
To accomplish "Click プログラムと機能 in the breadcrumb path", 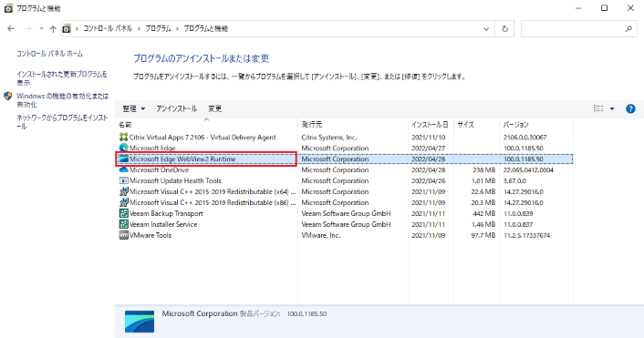I will coord(205,29).
